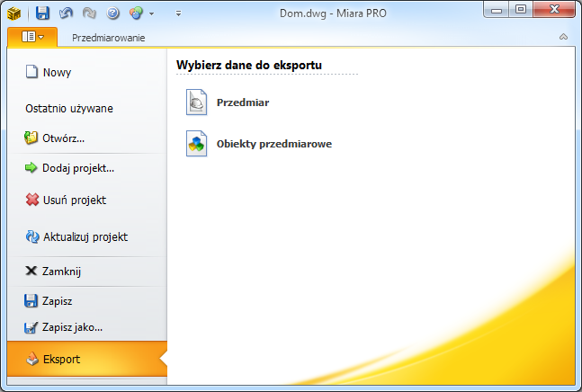Viewport: 582px width, 392px height.
Task: Open quick access toolbar customization arrow
Action: coord(178,13)
